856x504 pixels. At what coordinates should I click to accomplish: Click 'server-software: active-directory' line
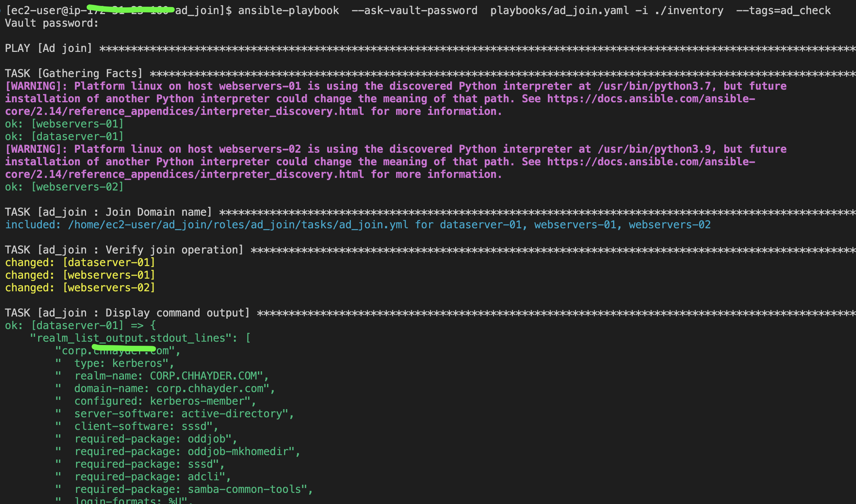point(175,414)
